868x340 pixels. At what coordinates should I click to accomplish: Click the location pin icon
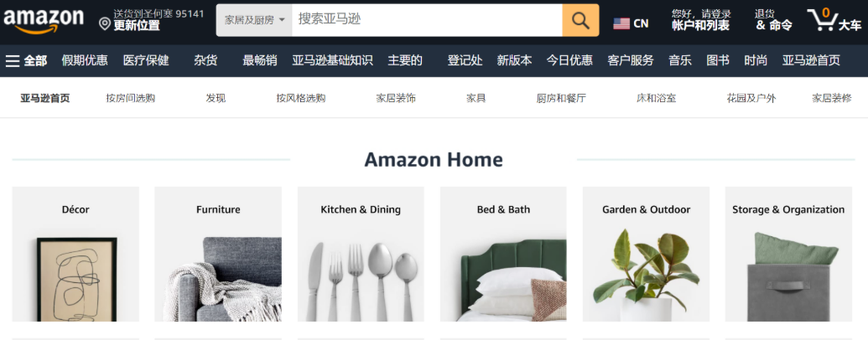[105, 23]
